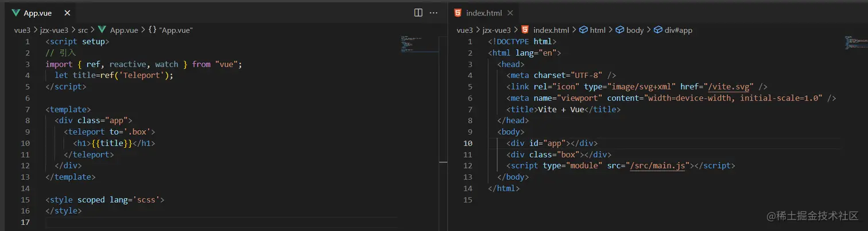Select the "// 引入" comment line
Image resolution: width=868 pixels, height=231 pixels.
point(61,53)
